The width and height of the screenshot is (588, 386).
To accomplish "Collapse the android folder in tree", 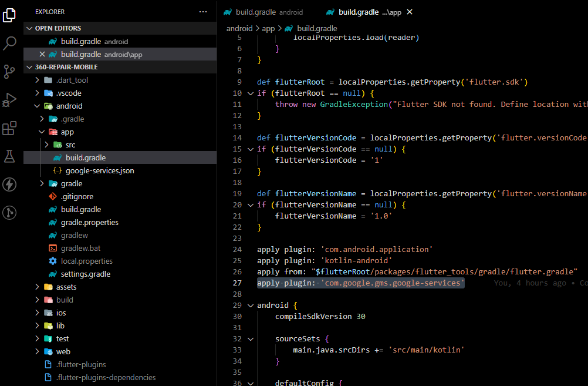I will (x=38, y=106).
